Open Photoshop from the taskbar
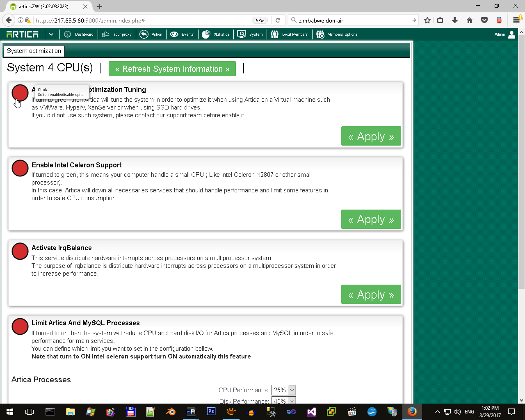 click(211, 411)
